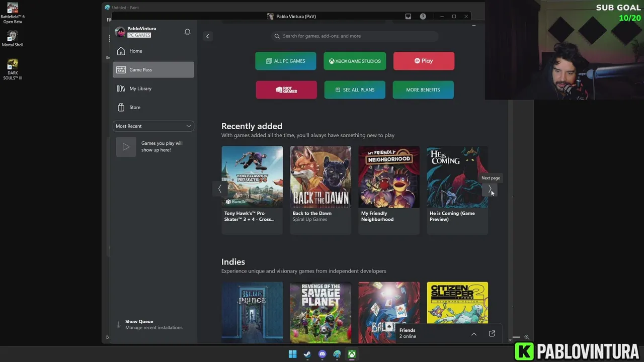
Task: Click the Indies section heading
Action: (x=233, y=262)
